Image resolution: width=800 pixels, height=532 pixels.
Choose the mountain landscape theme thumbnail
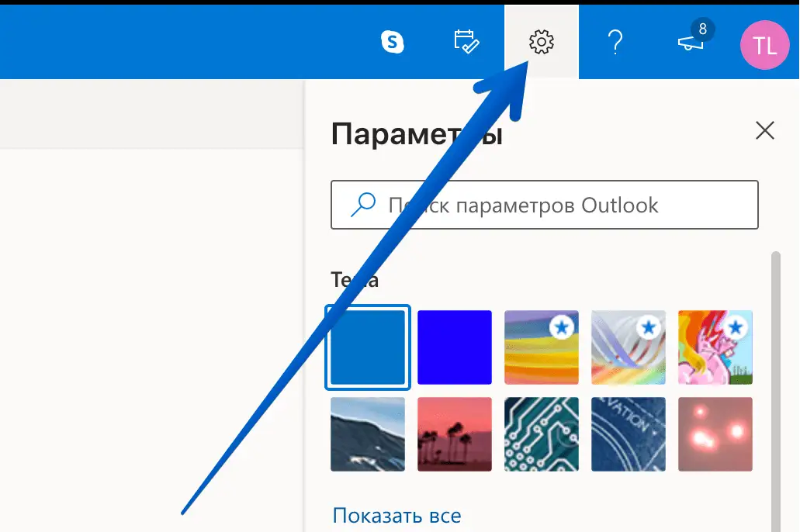point(368,434)
